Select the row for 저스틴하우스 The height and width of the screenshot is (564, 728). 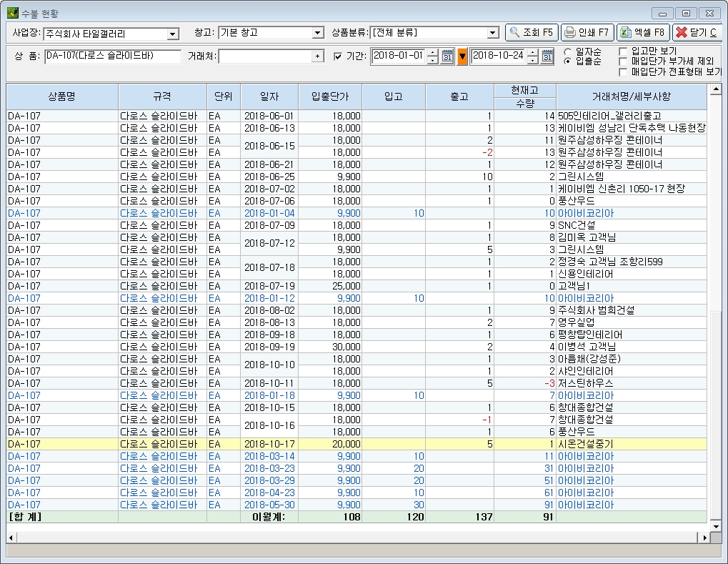coord(356,383)
